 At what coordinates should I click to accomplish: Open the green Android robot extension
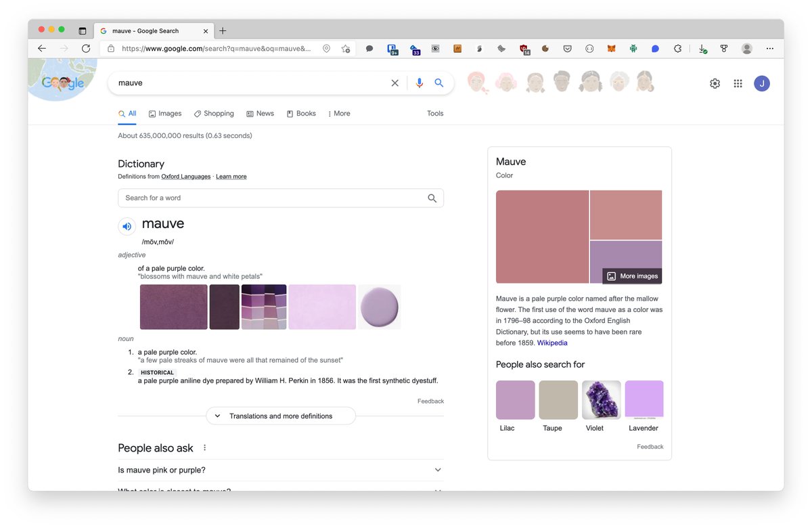[x=633, y=49]
